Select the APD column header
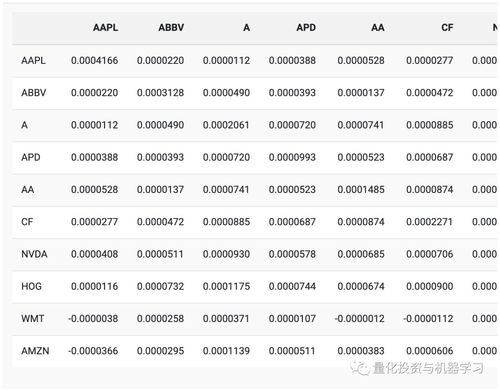Viewport: 500px width, 390px height. (306, 27)
